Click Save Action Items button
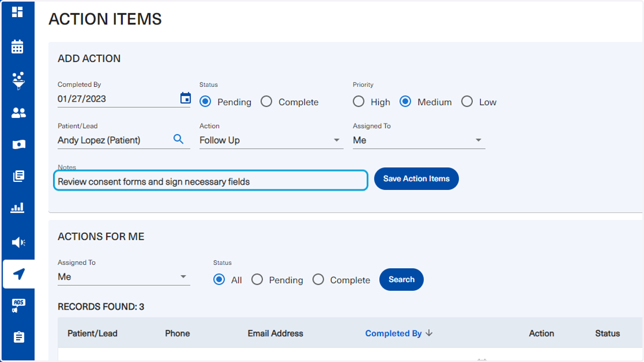Image resolution: width=644 pixels, height=362 pixels. [416, 179]
